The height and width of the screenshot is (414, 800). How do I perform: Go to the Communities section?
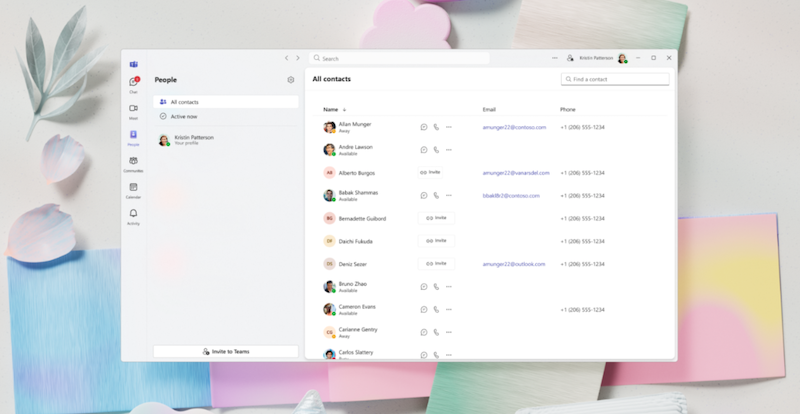[x=133, y=163]
